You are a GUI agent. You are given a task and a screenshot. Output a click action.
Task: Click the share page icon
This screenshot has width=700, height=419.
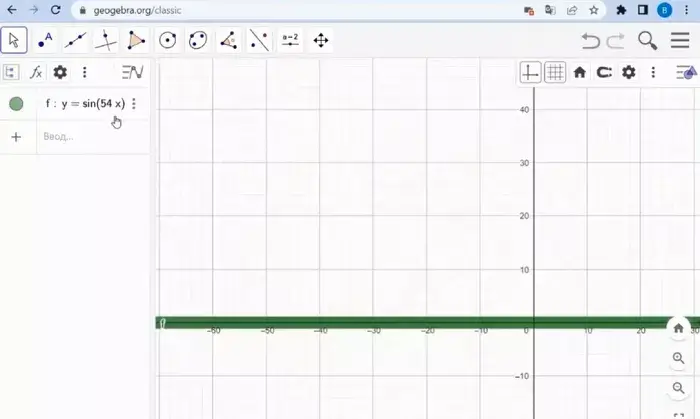572,10
